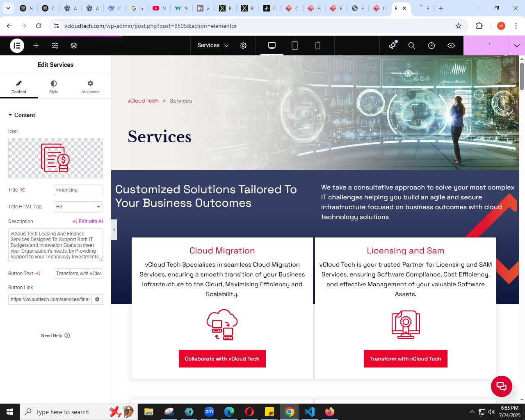Click the Cloud Migration icon image
The image size is (525, 420).
222,324
